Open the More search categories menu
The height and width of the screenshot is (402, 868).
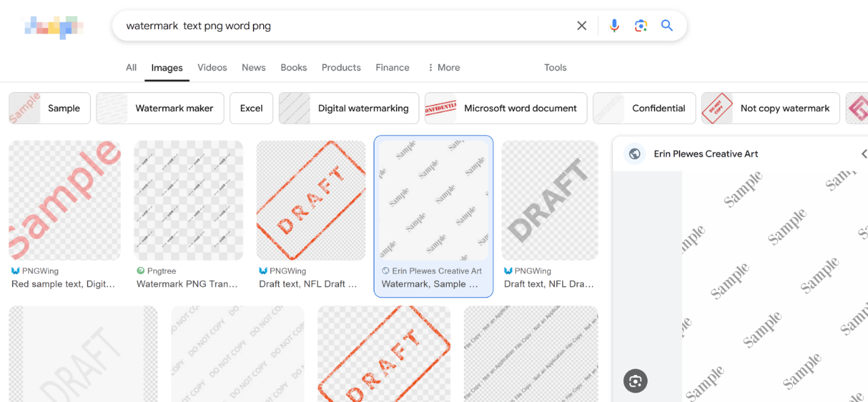click(x=443, y=68)
